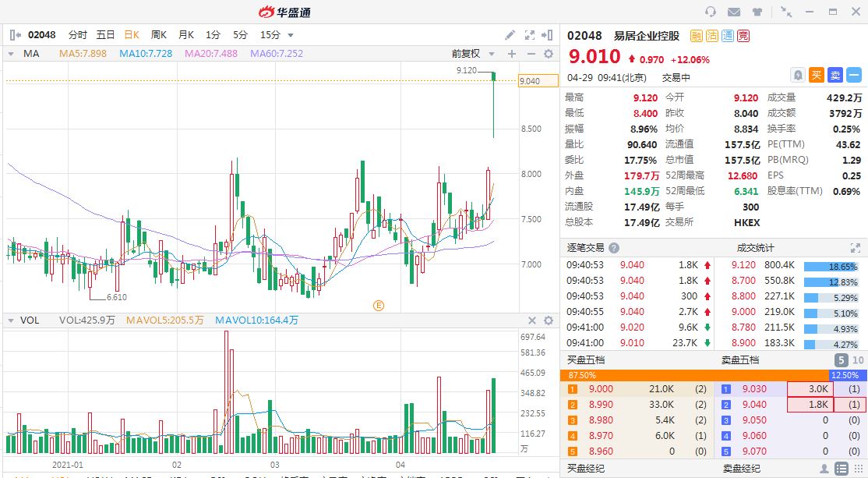
Task: Collapse the left panel with the bracket-arrow icon
Action: pyautogui.click(x=15, y=35)
